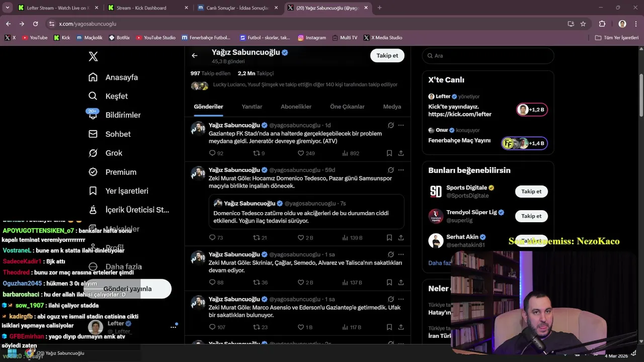Open X home logo in sidebar

93,56
